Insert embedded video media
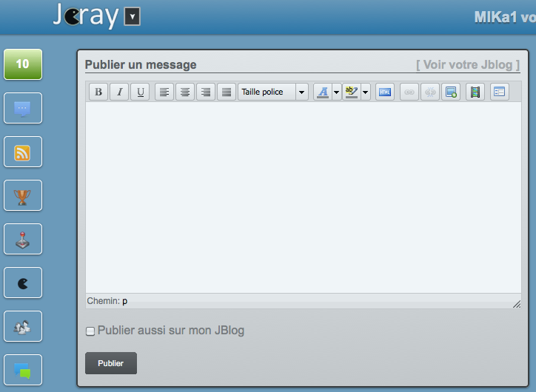Image resolution: width=536 pixels, height=392 pixels. click(475, 92)
